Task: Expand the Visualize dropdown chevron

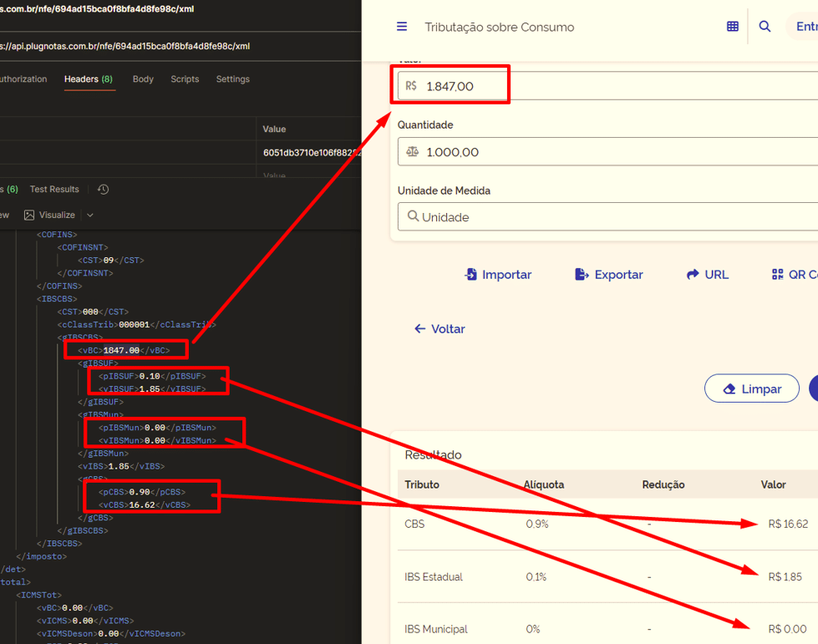Action: 90,215
